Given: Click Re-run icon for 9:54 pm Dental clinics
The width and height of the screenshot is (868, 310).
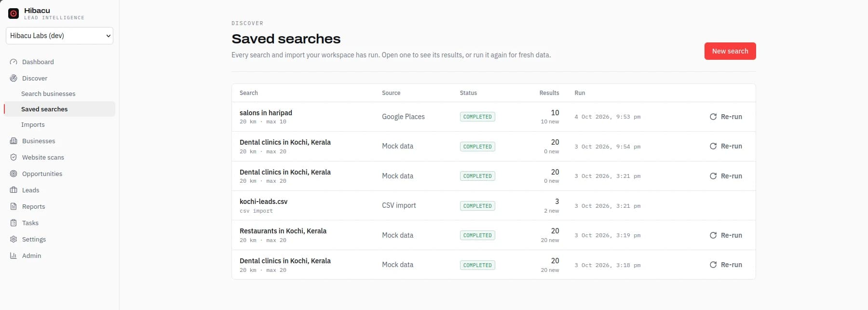Looking at the screenshot, I should (713, 146).
